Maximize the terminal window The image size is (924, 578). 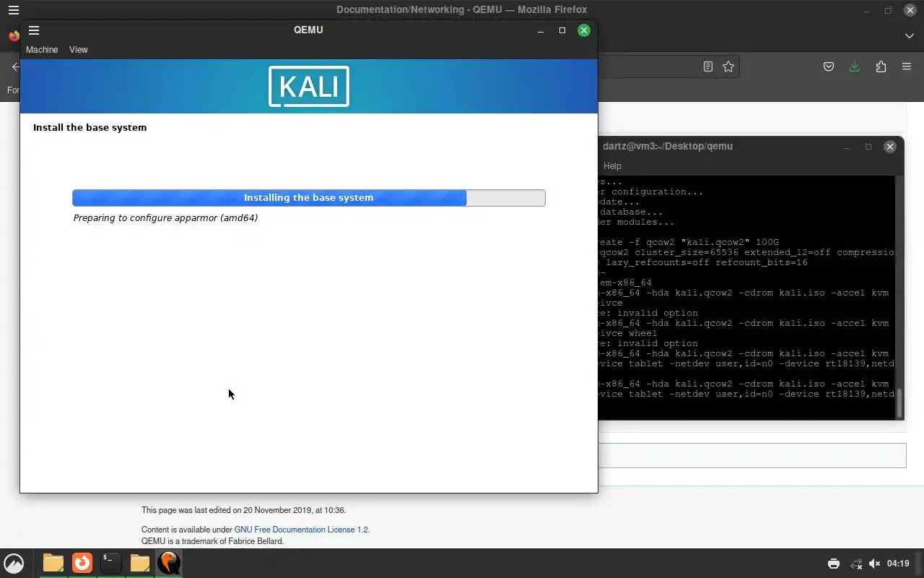point(868,147)
